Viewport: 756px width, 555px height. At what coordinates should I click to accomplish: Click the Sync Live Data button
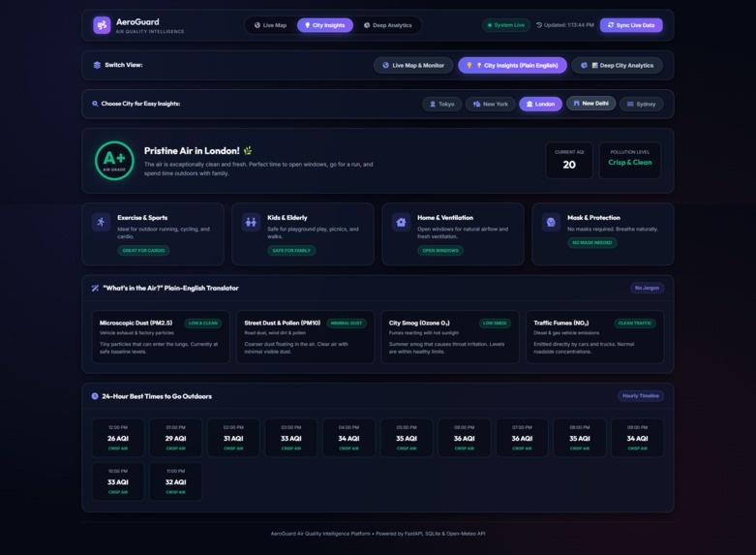click(631, 25)
